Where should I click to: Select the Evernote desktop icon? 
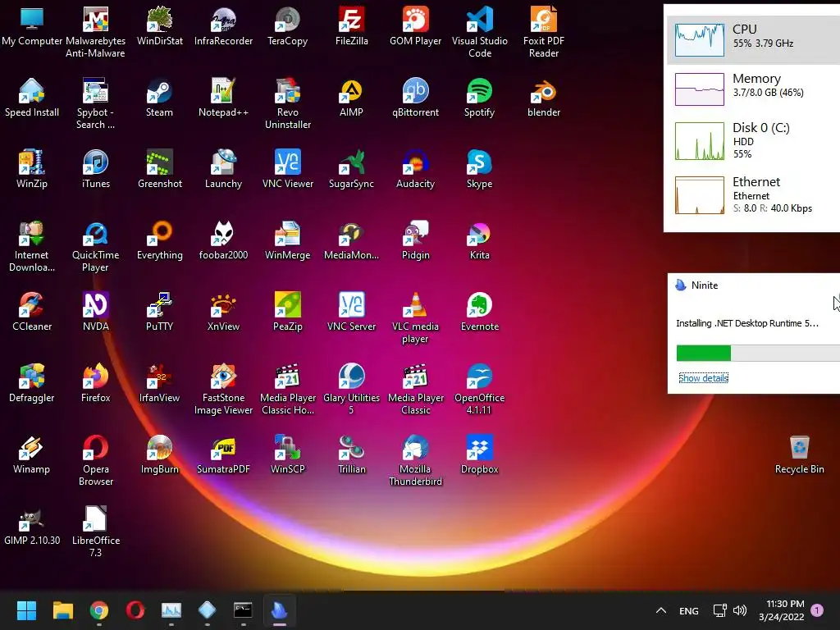pyautogui.click(x=479, y=312)
